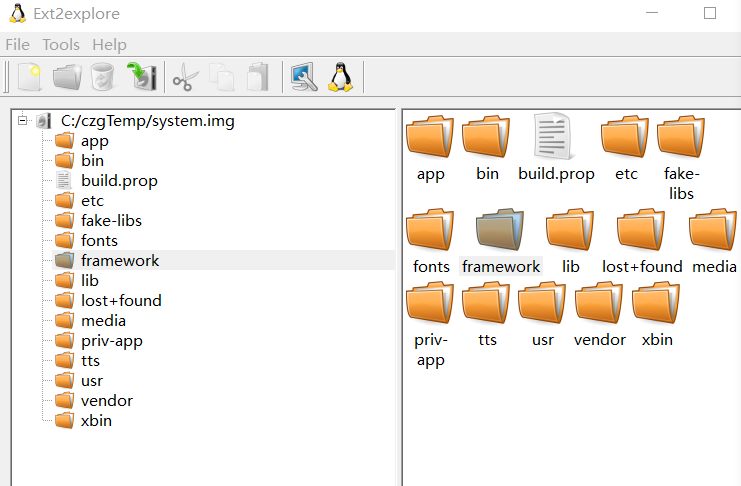Click the copy pages toolbar icon
The width and height of the screenshot is (741, 486).
pos(221,77)
